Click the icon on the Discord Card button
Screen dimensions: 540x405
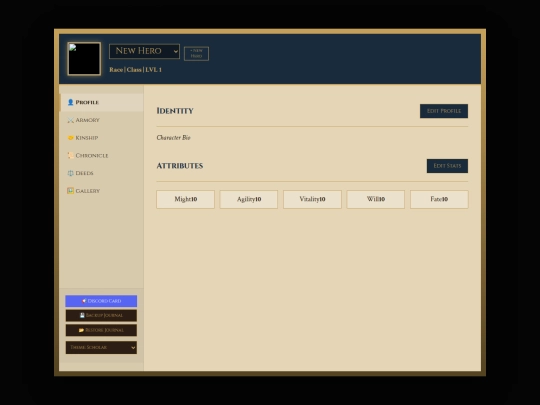84,301
